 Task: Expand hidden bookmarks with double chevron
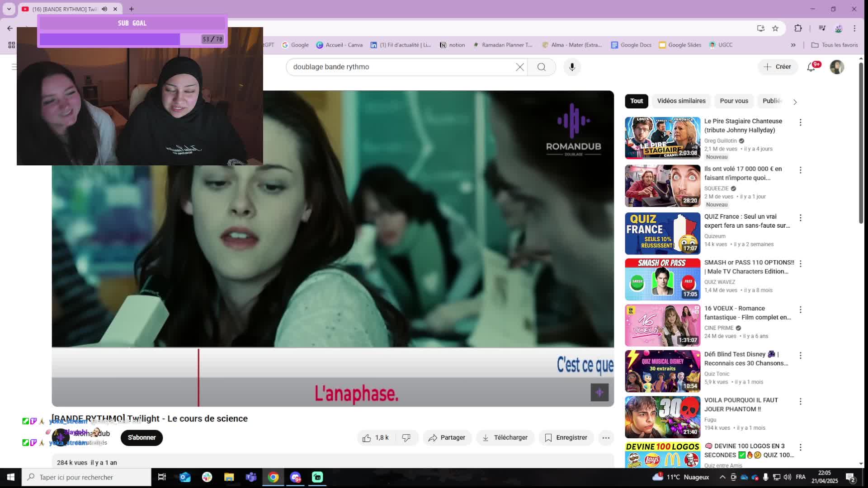click(x=793, y=45)
